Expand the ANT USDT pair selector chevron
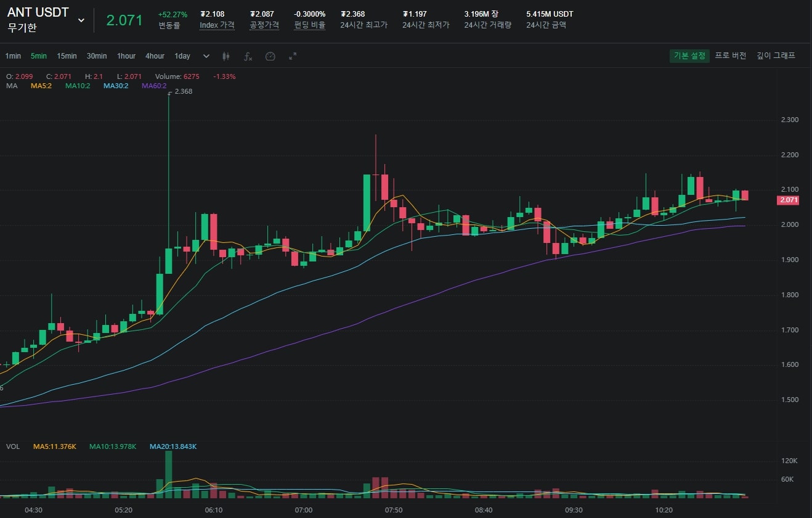 [x=81, y=20]
